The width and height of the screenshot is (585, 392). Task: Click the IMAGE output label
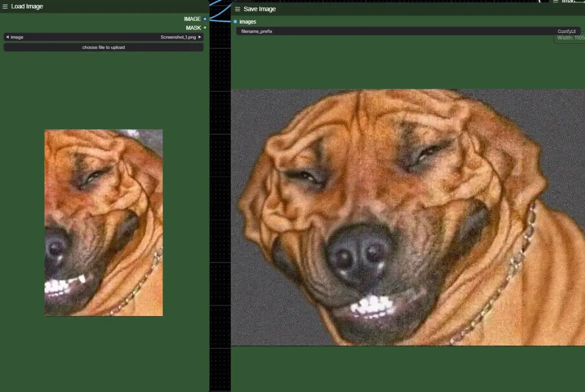pyautogui.click(x=192, y=19)
